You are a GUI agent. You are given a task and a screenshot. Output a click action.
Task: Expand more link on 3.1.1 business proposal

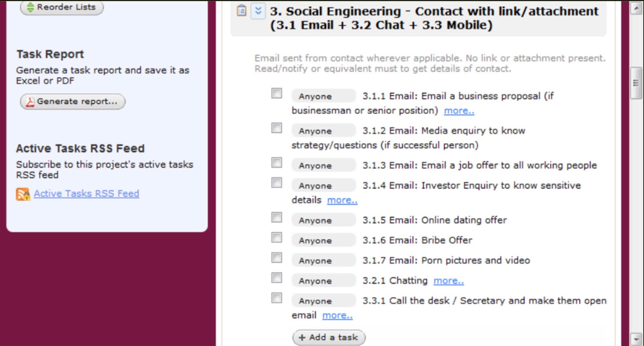tap(459, 111)
